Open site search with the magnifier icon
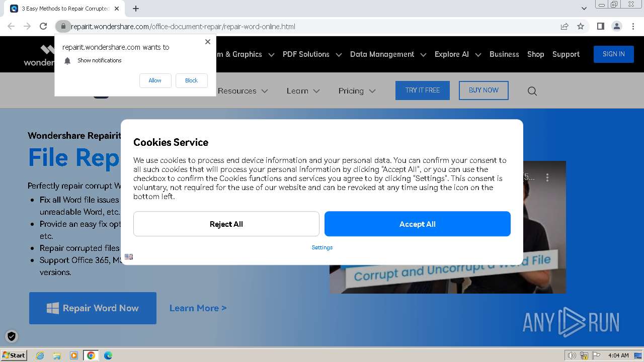The image size is (644, 362). click(532, 91)
